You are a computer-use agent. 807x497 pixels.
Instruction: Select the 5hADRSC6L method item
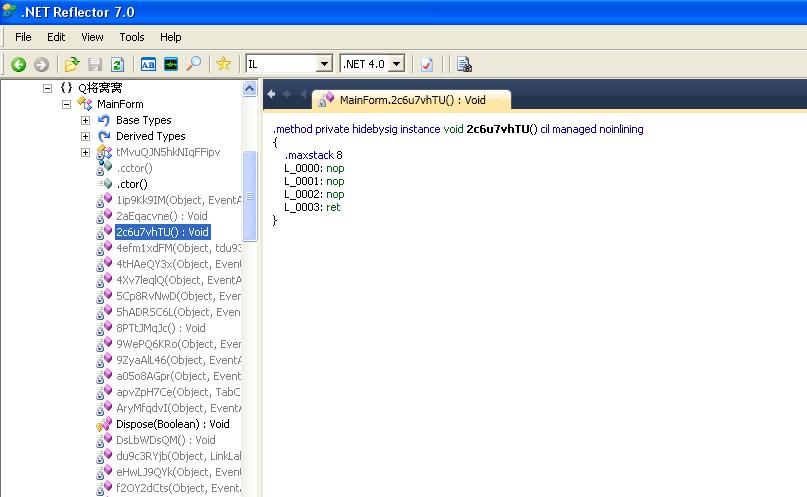[178, 312]
